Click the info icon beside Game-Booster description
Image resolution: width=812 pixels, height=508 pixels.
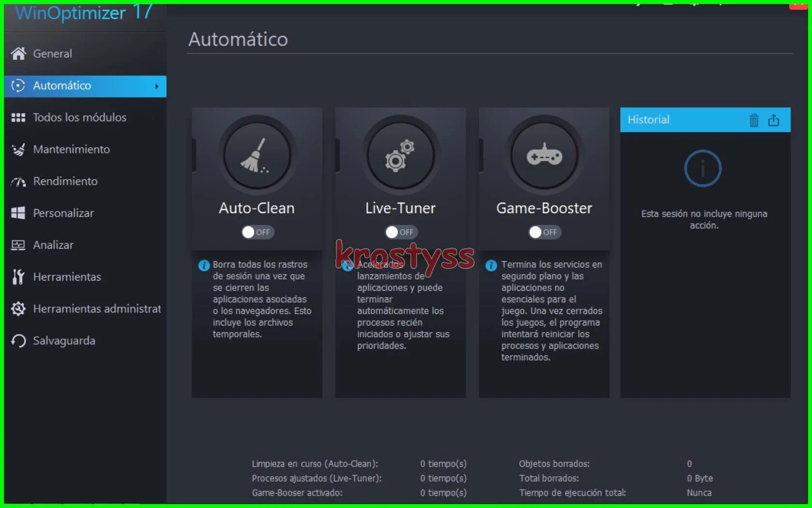coord(491,265)
